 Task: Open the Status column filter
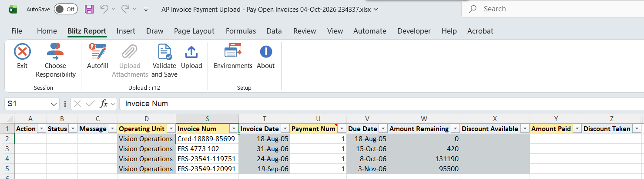coord(73,129)
